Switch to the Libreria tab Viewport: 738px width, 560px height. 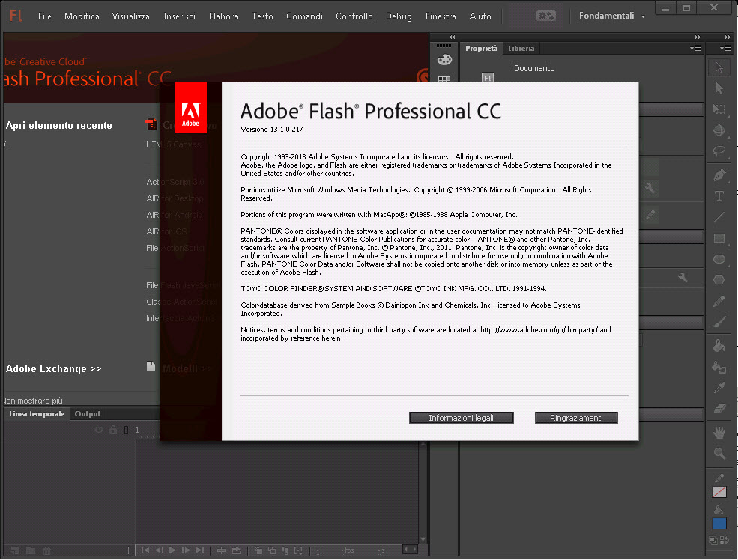(x=521, y=49)
